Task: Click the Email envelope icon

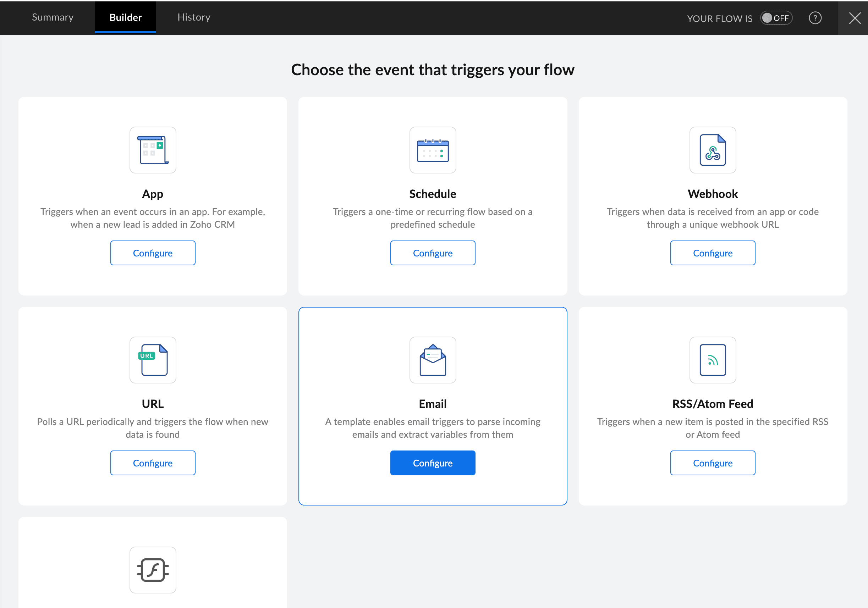Action: pyautogui.click(x=433, y=360)
